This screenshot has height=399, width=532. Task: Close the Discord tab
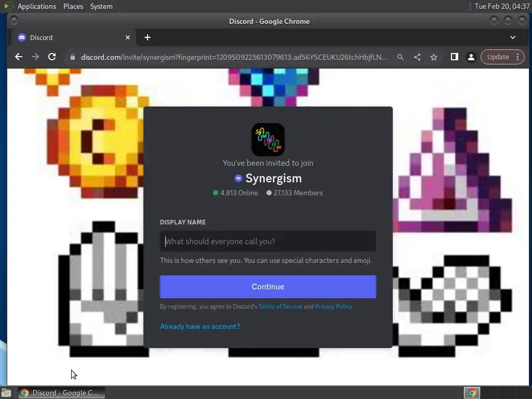click(x=128, y=37)
